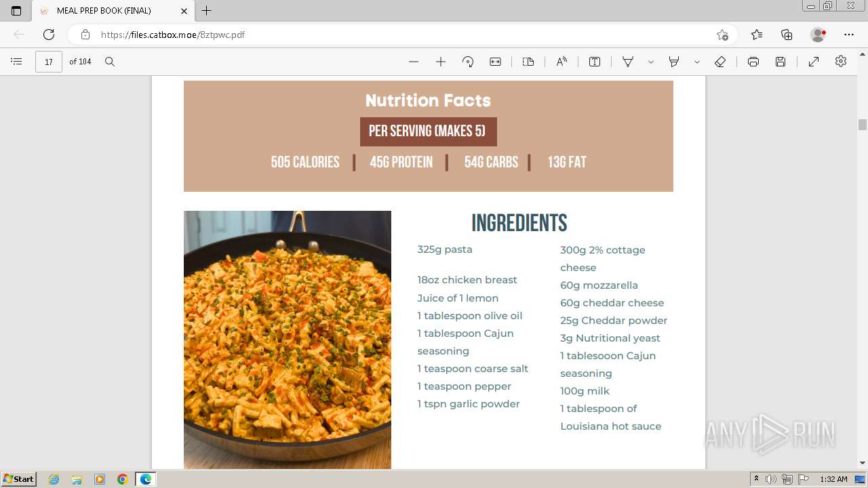Expand Draw tool options dropdown
This screenshot has width=868, height=488.
(651, 62)
